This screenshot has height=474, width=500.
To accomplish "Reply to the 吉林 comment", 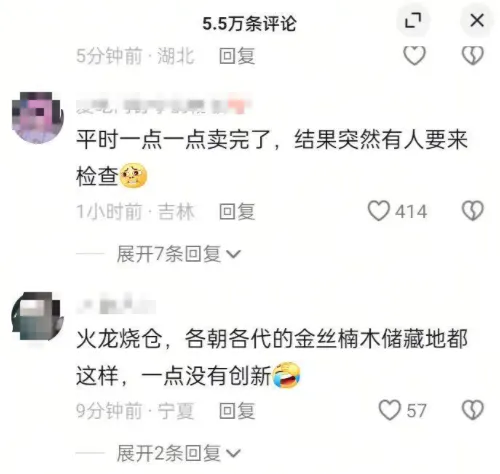I will (x=237, y=212).
